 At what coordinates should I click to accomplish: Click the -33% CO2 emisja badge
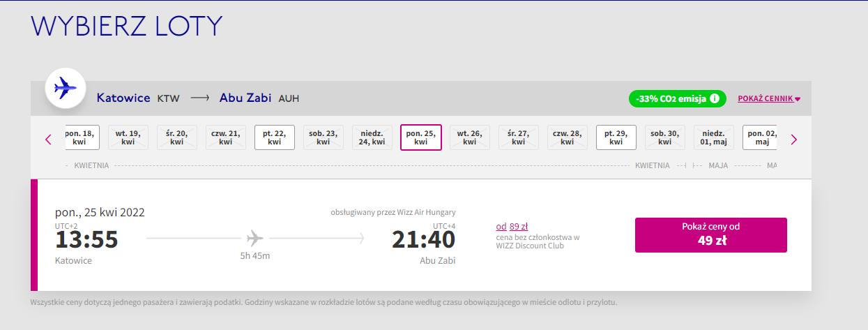677,98
